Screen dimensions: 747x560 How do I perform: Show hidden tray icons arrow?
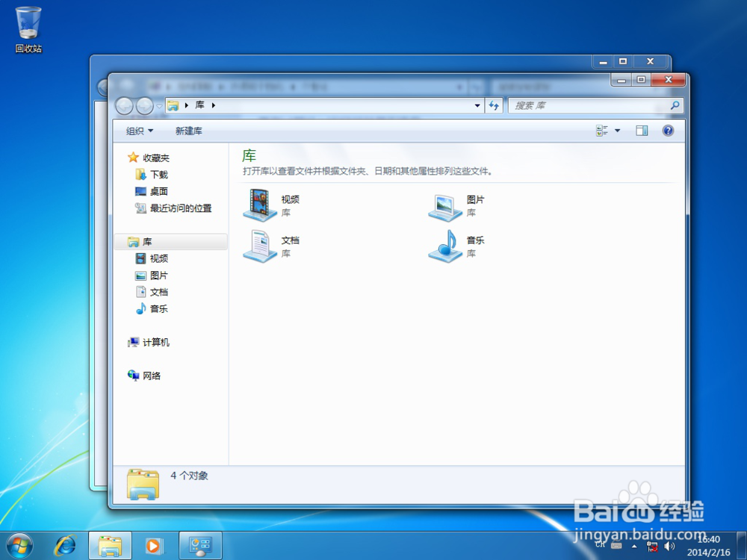[634, 547]
